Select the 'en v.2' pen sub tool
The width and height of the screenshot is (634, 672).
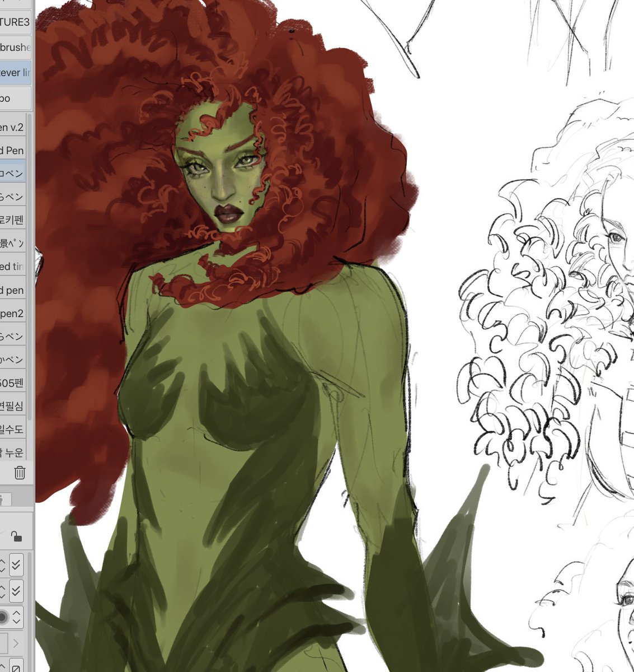(12, 127)
